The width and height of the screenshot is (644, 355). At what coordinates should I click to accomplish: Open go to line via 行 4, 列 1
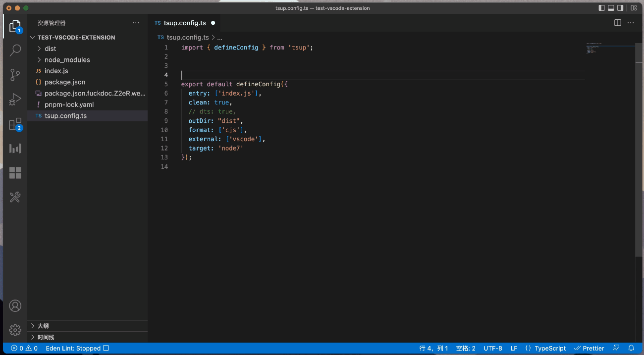point(434,348)
